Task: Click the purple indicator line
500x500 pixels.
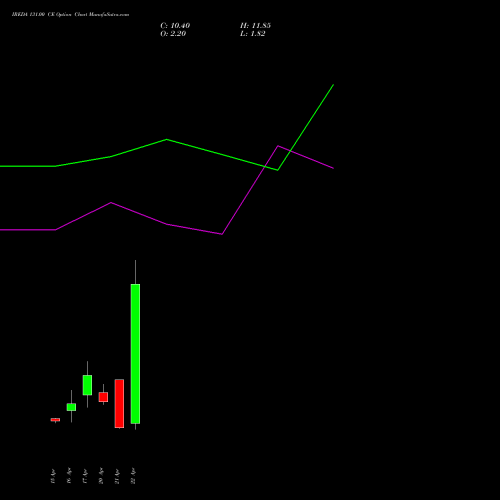Action: coord(167,224)
